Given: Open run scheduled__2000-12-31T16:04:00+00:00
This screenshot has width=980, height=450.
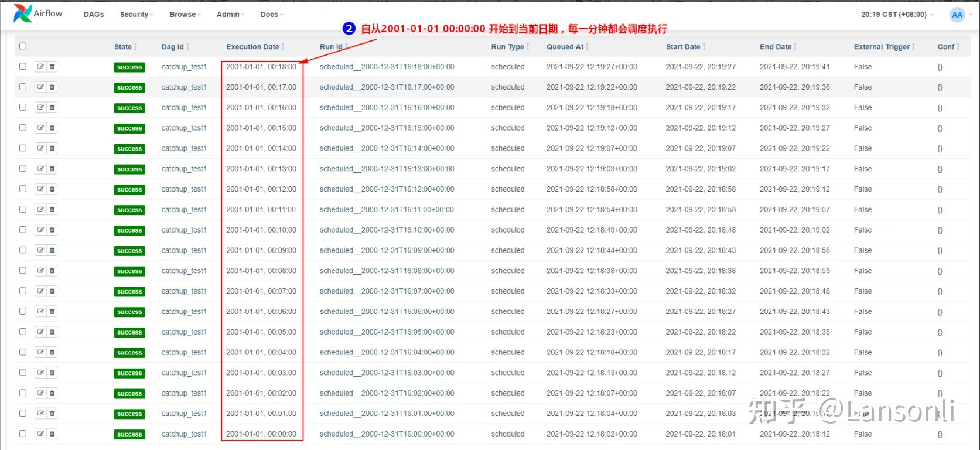Looking at the screenshot, I should [x=387, y=352].
